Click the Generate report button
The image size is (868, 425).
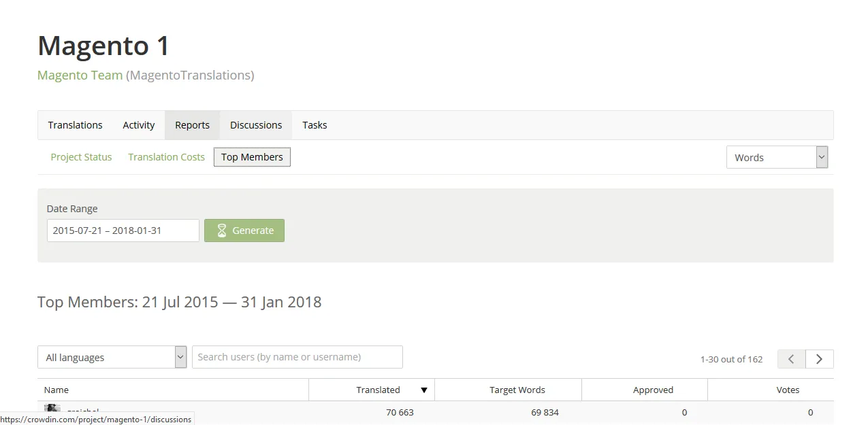click(x=244, y=231)
